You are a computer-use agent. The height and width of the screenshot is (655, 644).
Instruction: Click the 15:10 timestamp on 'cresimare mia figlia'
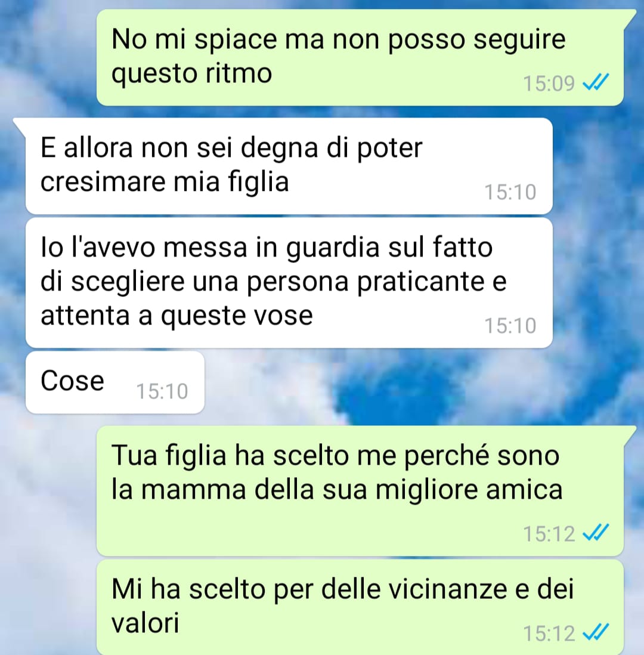tap(510, 192)
